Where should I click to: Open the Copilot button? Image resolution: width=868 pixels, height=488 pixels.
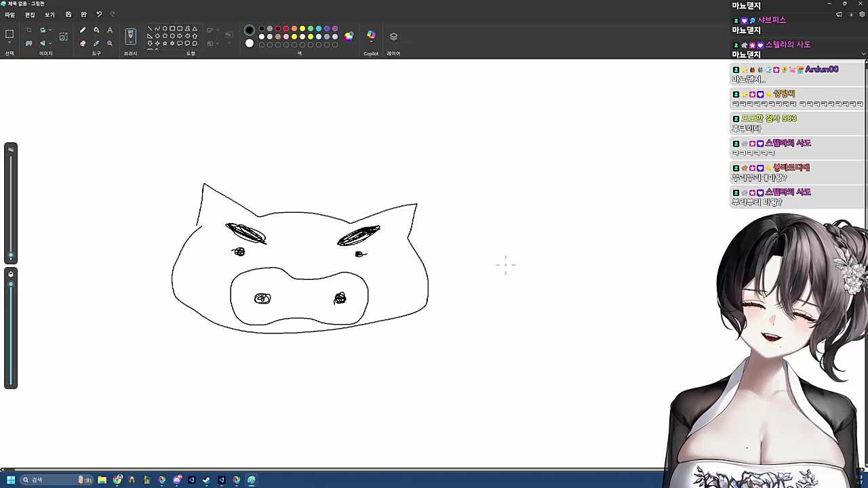click(371, 36)
